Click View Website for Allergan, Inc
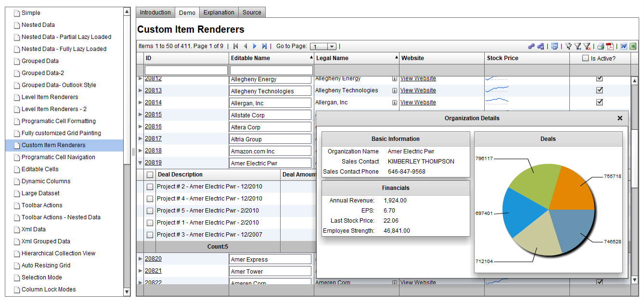 pos(418,102)
